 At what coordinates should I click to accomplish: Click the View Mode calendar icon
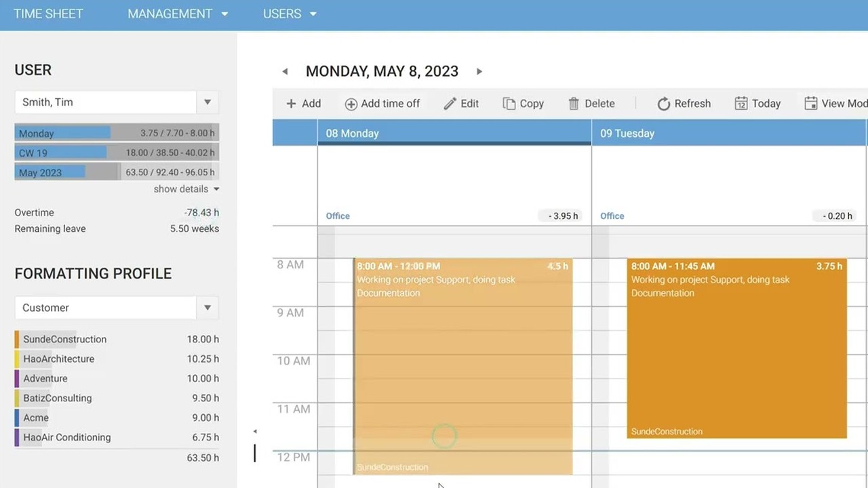[811, 104]
